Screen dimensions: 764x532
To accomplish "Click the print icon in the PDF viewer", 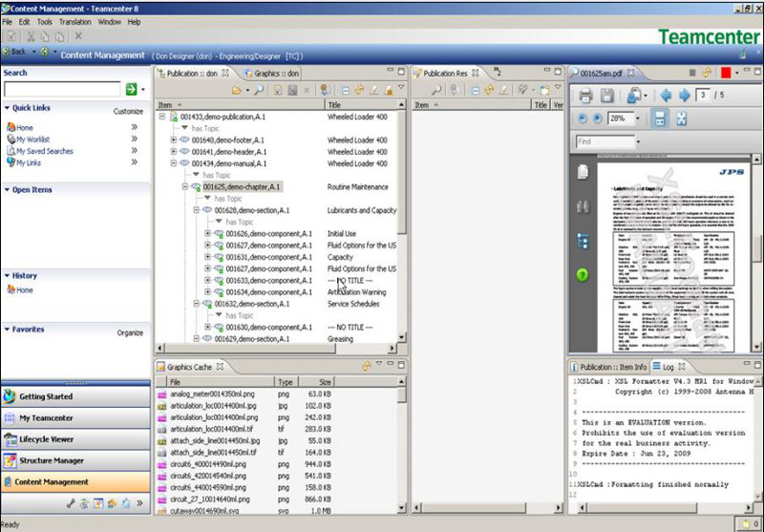I will click(585, 96).
